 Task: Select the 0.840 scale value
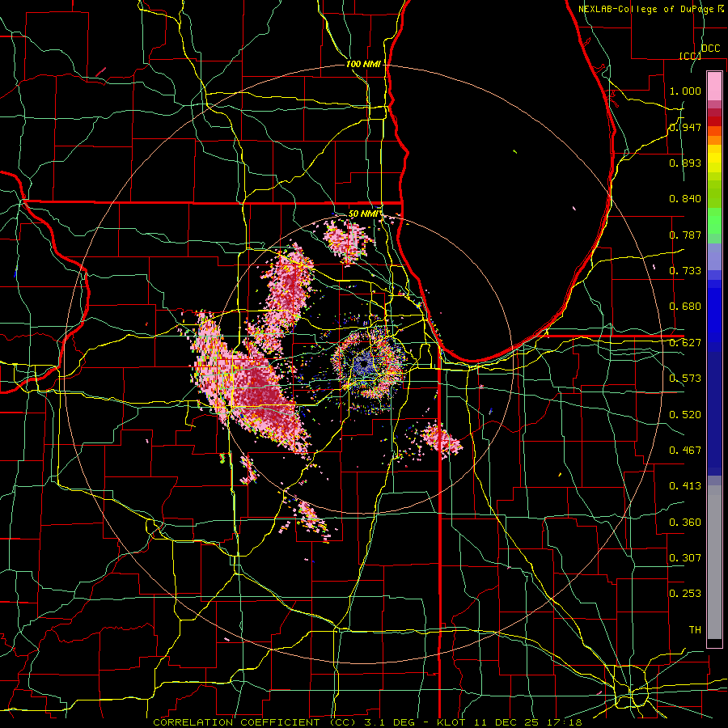(685, 199)
